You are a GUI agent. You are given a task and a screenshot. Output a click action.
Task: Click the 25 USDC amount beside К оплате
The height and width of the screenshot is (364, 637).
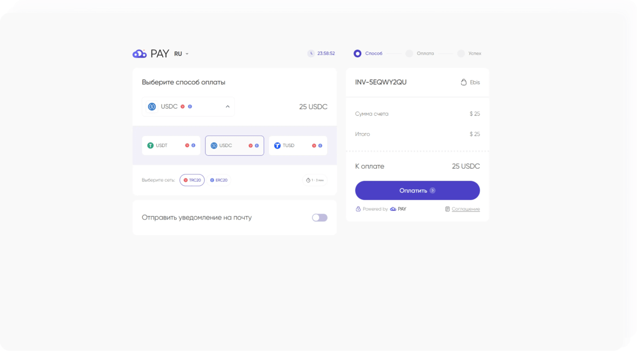point(466,166)
